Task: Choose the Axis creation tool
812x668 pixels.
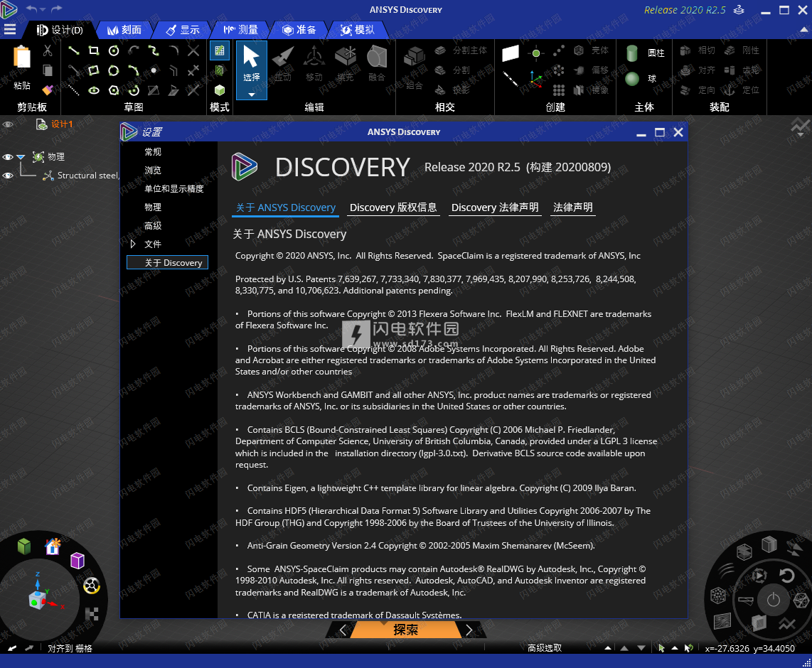Action: click(510, 79)
